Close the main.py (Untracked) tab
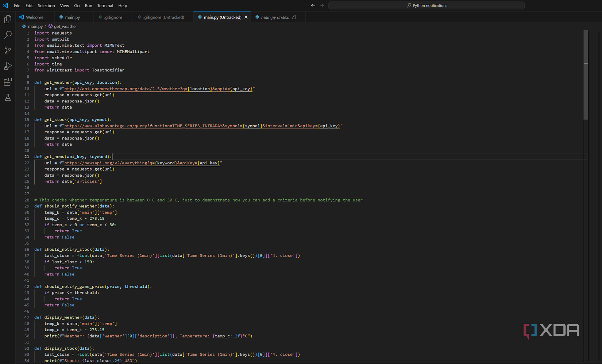This screenshot has height=364, width=602. [246, 17]
